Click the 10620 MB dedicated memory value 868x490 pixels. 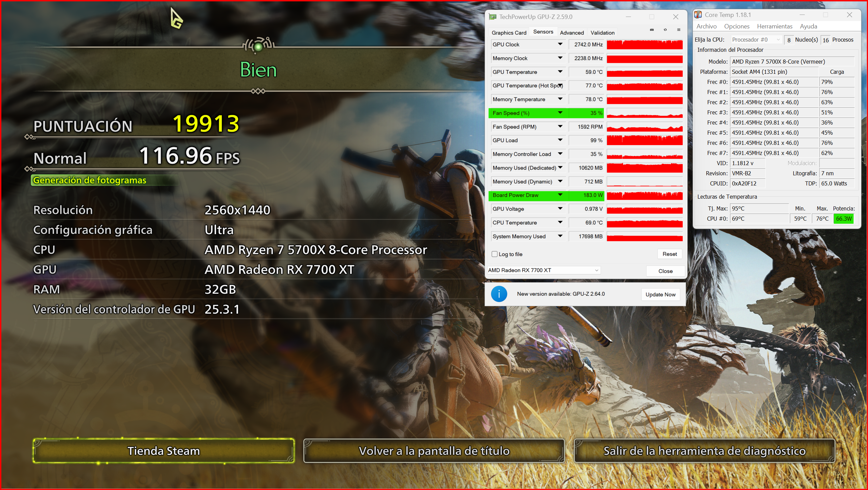(586, 168)
